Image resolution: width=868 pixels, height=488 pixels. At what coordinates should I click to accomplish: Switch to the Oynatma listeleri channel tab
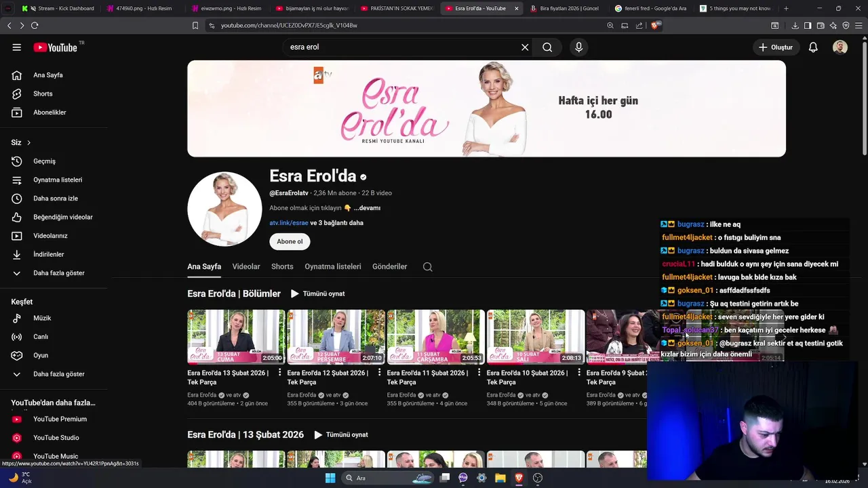coord(333,267)
